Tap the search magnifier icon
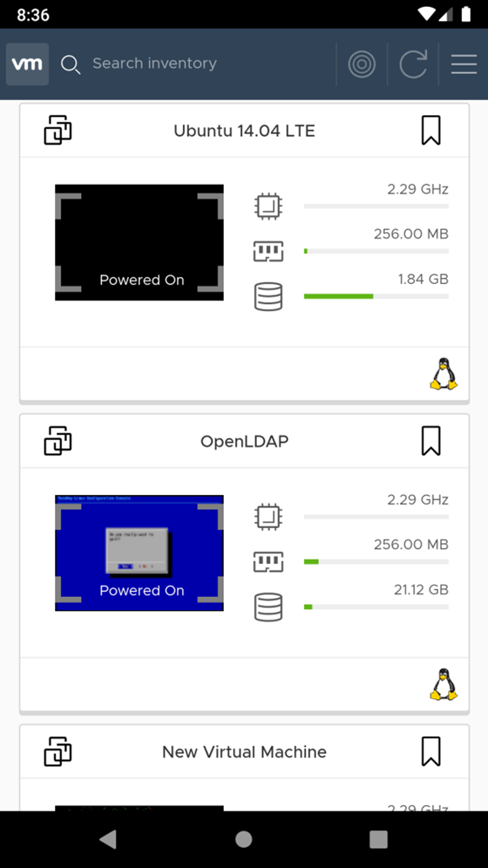The width and height of the screenshot is (488, 868). [x=70, y=65]
